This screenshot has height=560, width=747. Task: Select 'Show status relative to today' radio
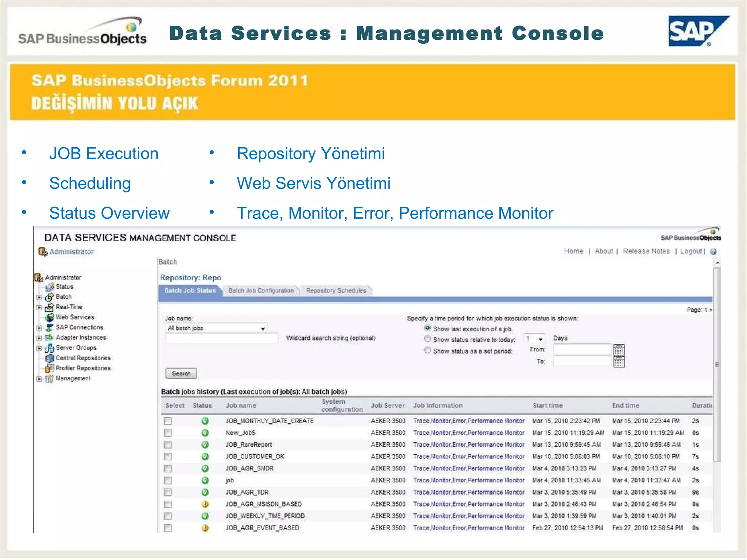pos(427,339)
